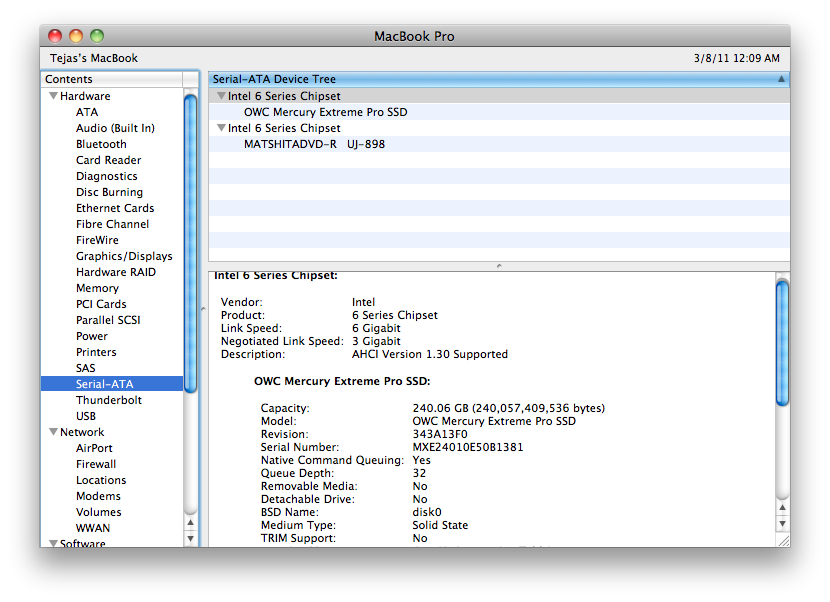Image resolution: width=830 pixels, height=602 pixels.
Task: Show Memory information
Action: click(x=97, y=288)
